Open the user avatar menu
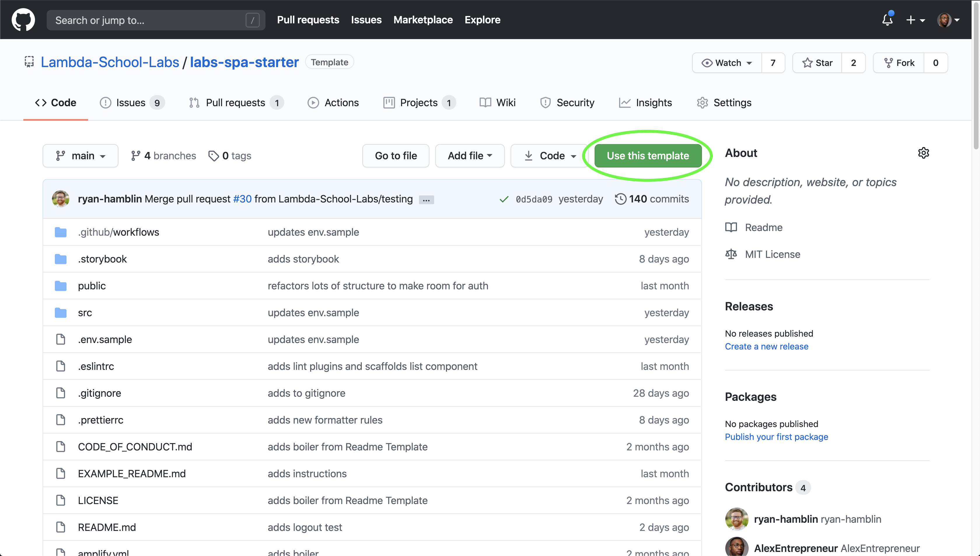The image size is (980, 556). [x=948, y=20]
